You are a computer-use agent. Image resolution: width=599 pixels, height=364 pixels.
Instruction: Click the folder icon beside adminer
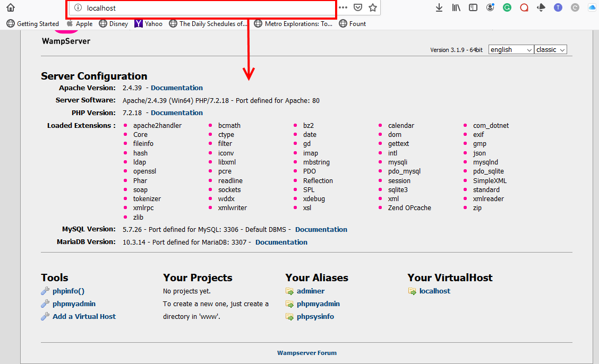click(289, 291)
